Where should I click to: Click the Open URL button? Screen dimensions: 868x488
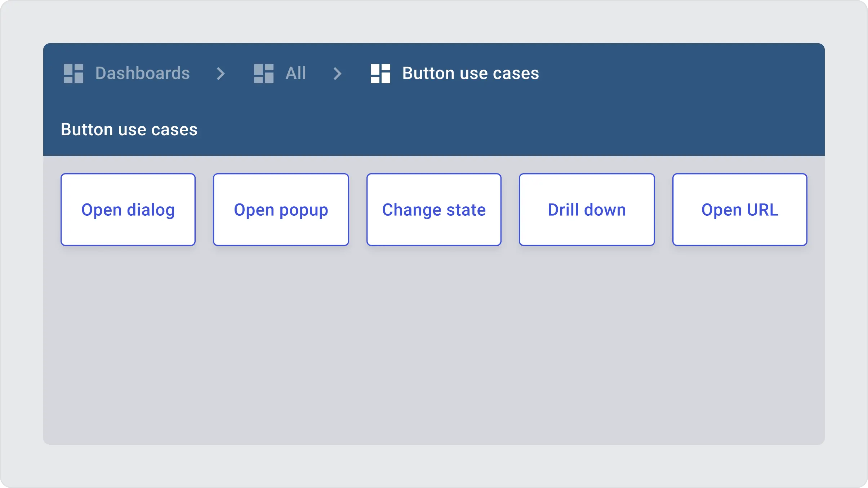(x=740, y=210)
